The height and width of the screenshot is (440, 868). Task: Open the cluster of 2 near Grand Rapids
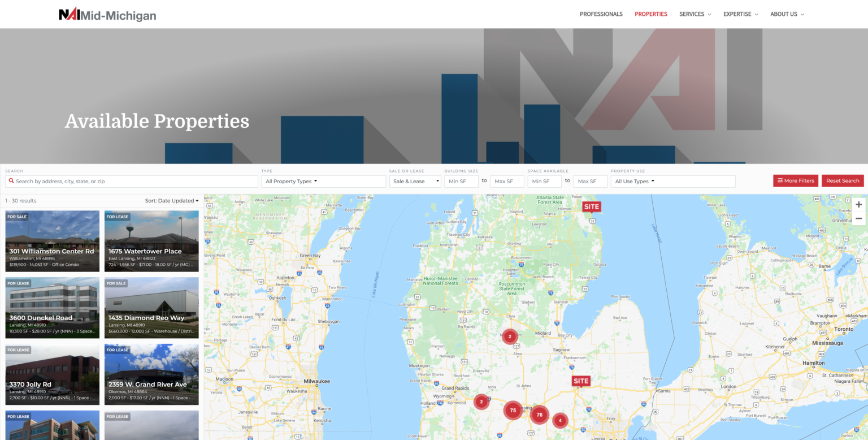pyautogui.click(x=481, y=402)
